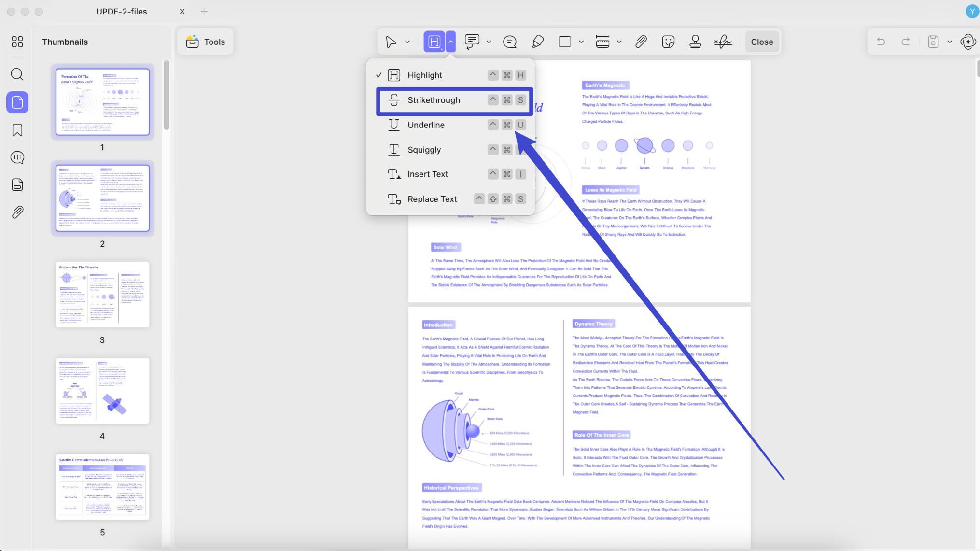The height and width of the screenshot is (551, 980).
Task: Click the pencil drawing tool icon
Action: click(x=538, y=42)
